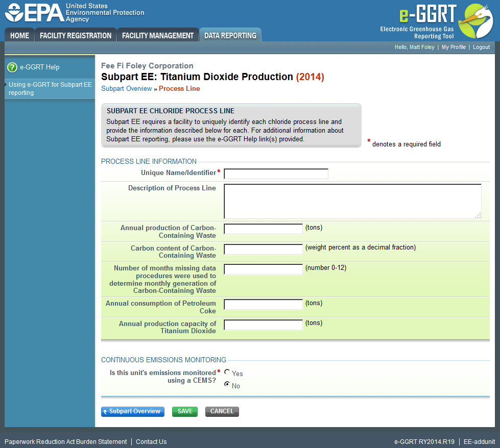Focus Annual production capacity of Titanium Dioxide field
The height and width of the screenshot is (448, 500).
pos(263,325)
